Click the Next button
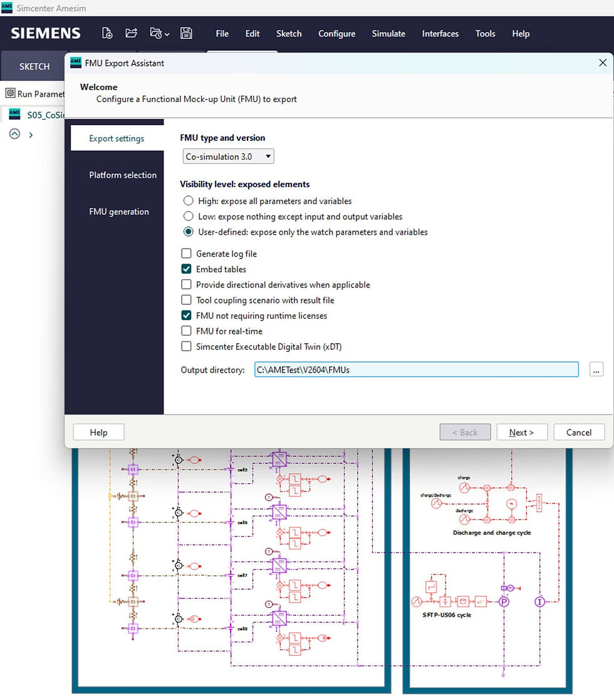Viewport: 614px width, 700px height. point(522,432)
